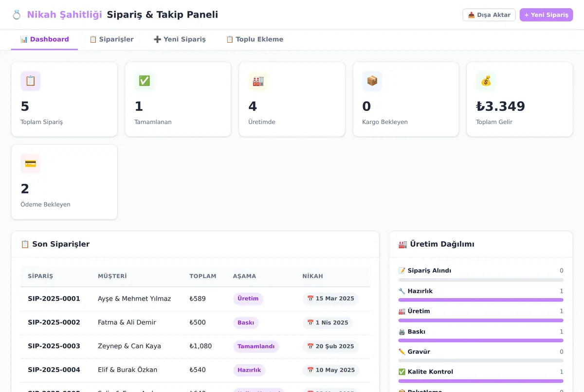584x392 pixels.
Task: Click the 15 Mar 2025 wedding date chip
Action: tap(330, 299)
